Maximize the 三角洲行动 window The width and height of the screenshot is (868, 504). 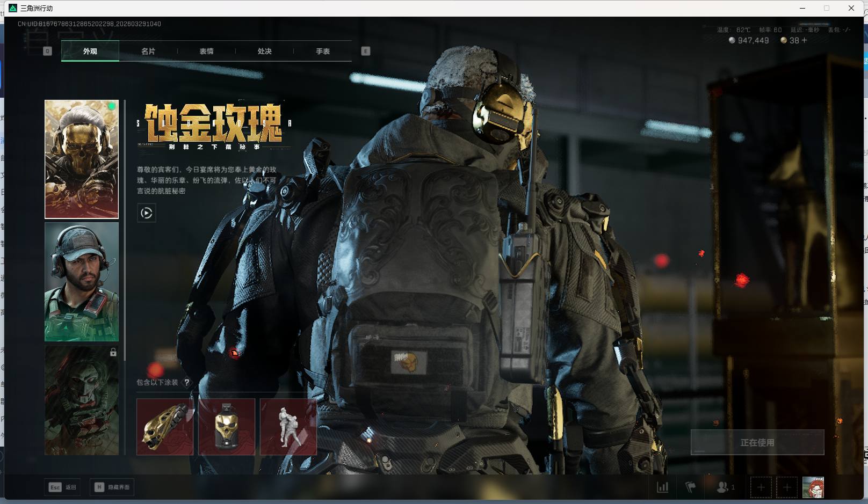coord(827,8)
